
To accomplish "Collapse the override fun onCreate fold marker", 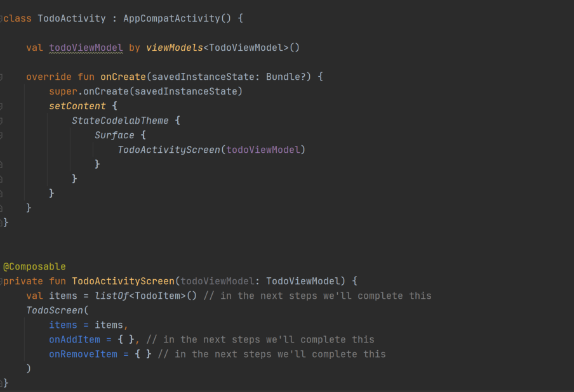I will (x=1, y=77).
